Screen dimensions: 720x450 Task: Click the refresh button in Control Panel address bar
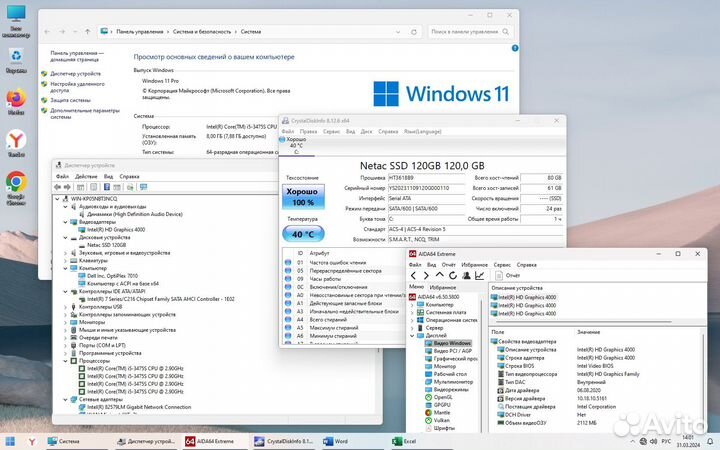click(x=414, y=32)
